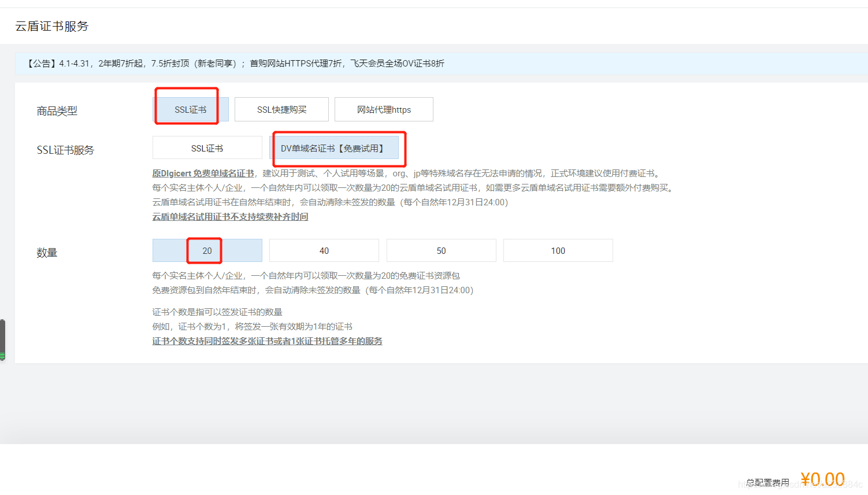
Task: Click text 每个实名主体个人/企业 about 免费证书资源包
Action: click(x=306, y=276)
